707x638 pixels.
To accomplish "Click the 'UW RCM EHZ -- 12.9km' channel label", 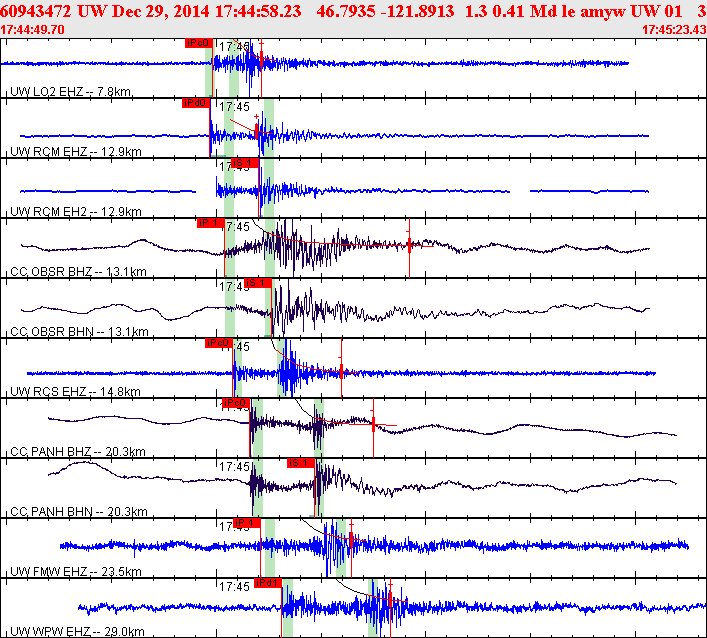I will (76, 152).
